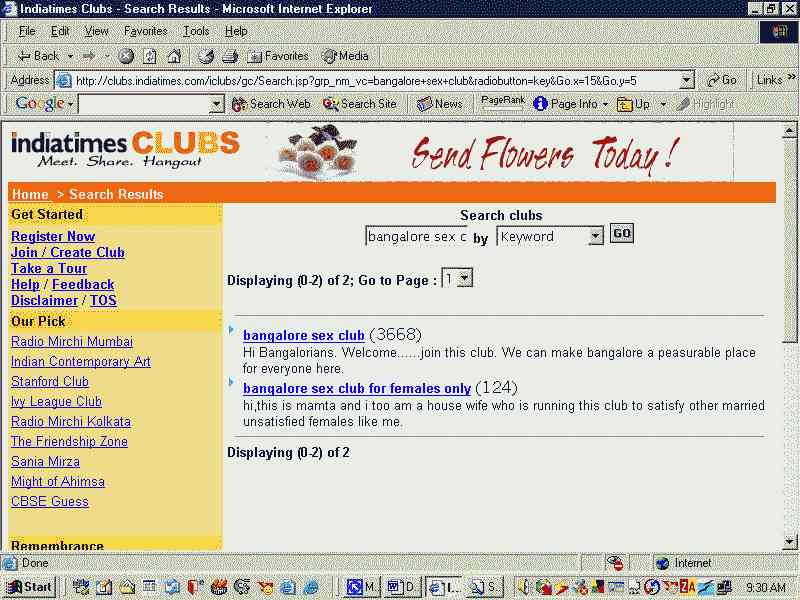
Task: Click the Take a Tour link
Action: pyautogui.click(x=49, y=268)
